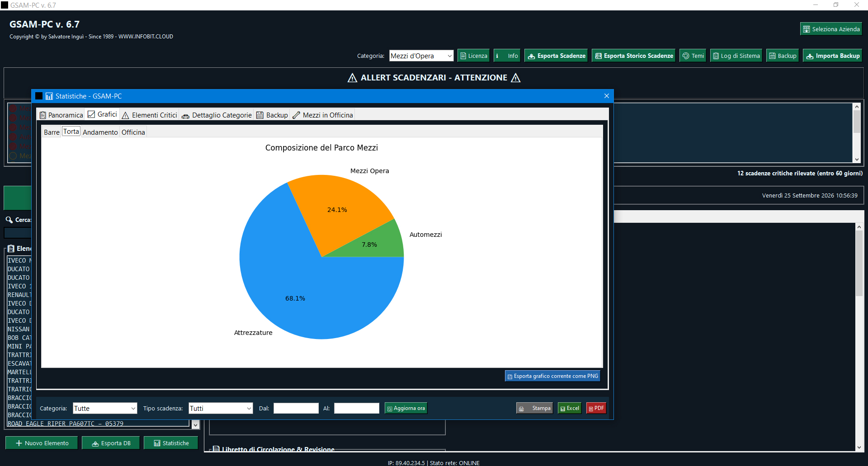The image size is (868, 466).
Task: Switch to the Andamento chart sub-tab
Action: [100, 132]
